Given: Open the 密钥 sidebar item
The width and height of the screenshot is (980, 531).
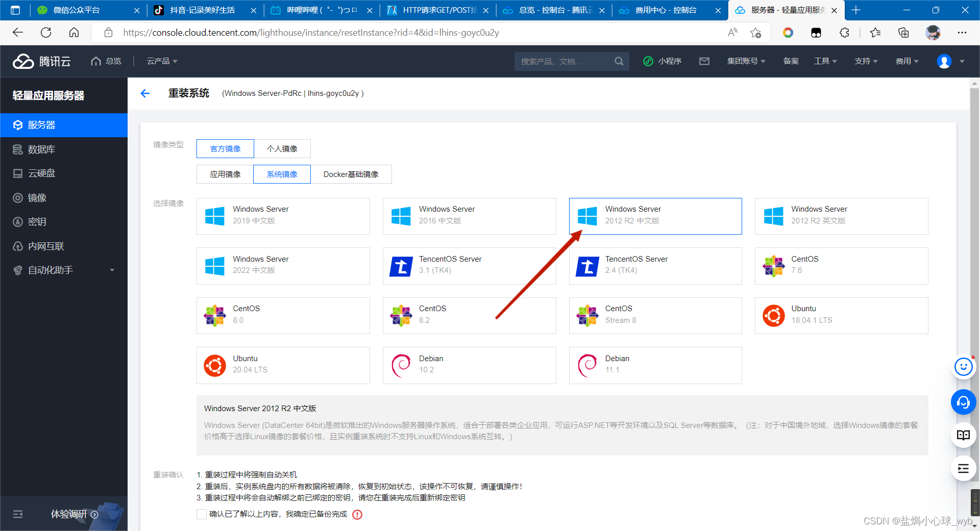Looking at the screenshot, I should [64, 222].
